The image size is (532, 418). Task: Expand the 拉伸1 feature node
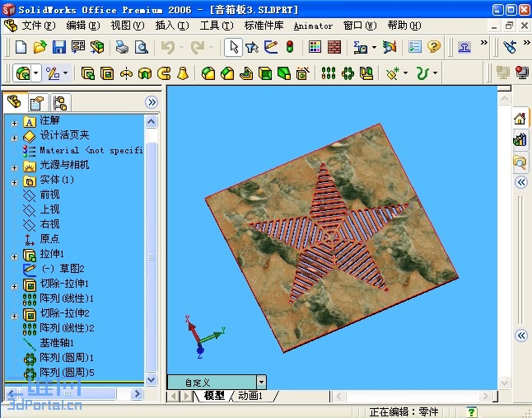pos(14,256)
